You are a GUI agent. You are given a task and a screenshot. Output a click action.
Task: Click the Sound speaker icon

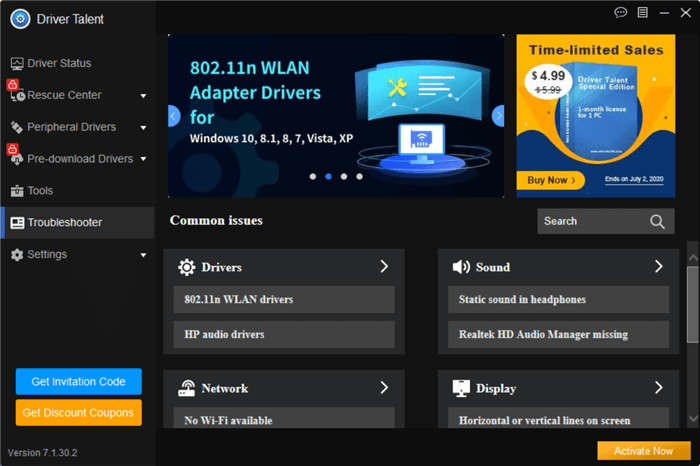(x=461, y=267)
